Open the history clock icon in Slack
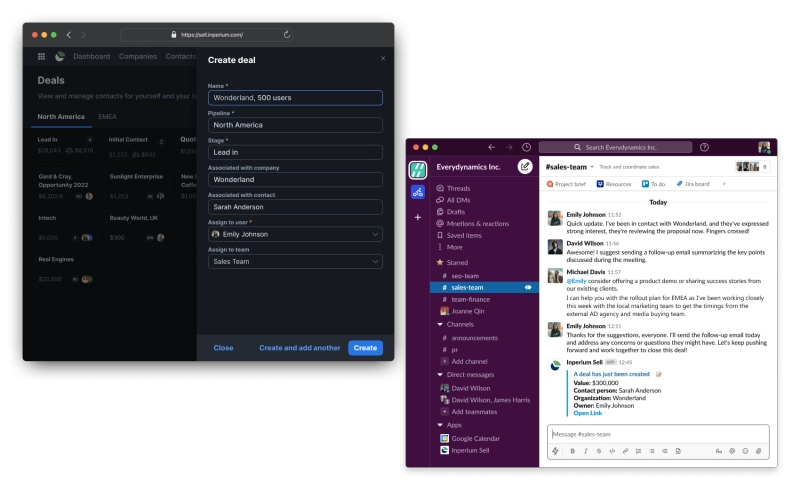Screen dimensions: 800x490 click(x=527, y=147)
